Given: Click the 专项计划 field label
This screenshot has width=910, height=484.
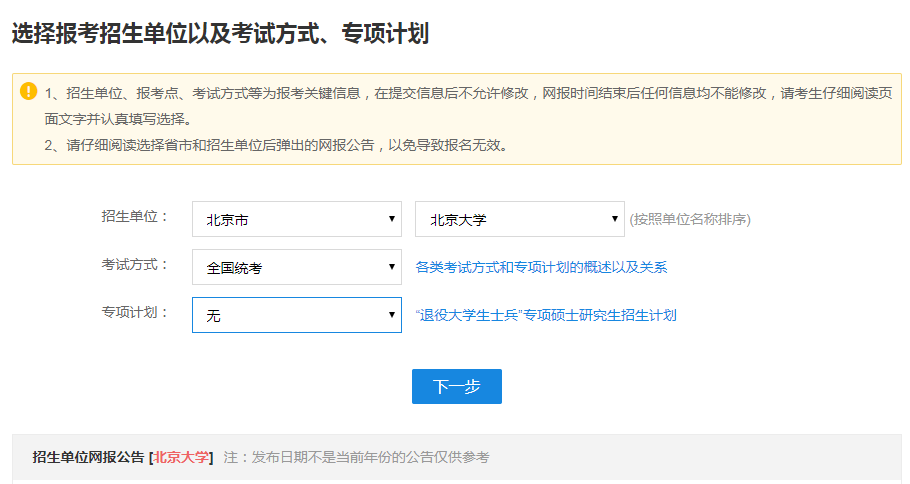Looking at the screenshot, I should click(135, 312).
